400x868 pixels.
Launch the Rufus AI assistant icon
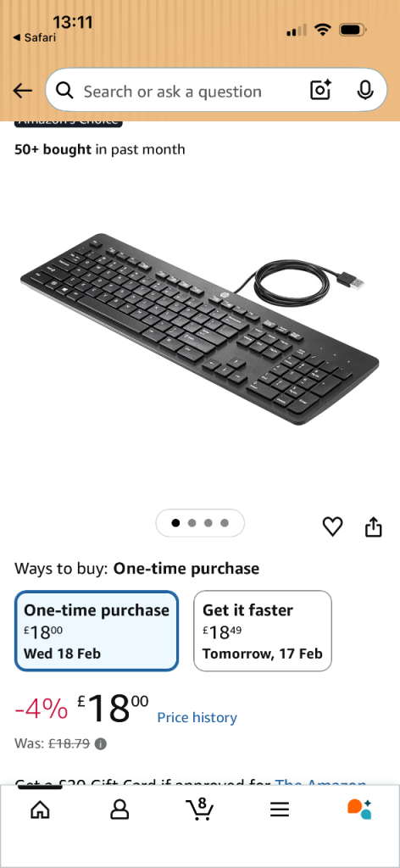(x=359, y=809)
